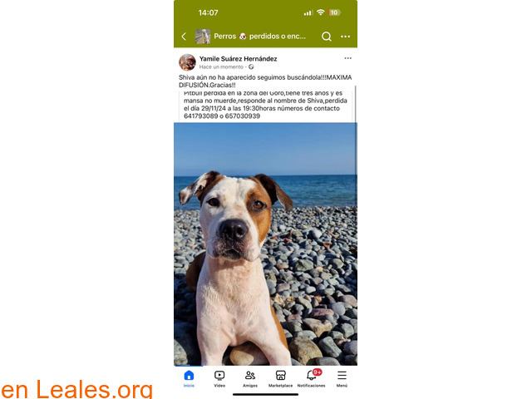Select the shared Pitbull perdida description text
The image size is (532, 399).
265,105
